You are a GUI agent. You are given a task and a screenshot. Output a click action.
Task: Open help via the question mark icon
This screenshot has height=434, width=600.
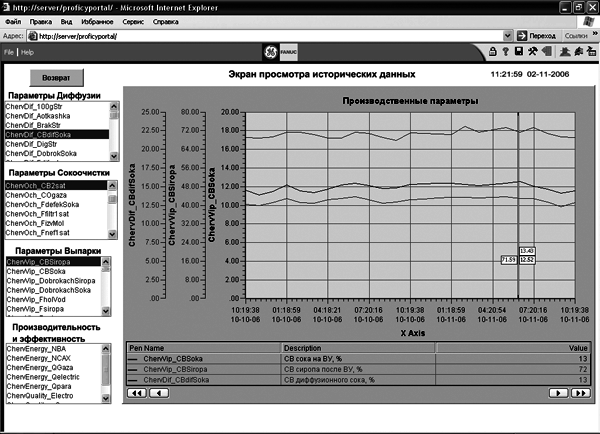[505, 51]
